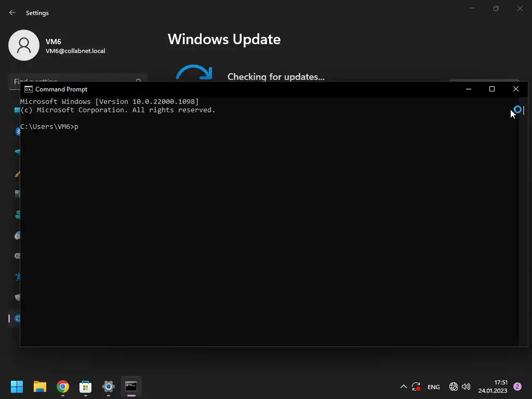
Task: Click ENG language indicator
Action: [x=434, y=387]
